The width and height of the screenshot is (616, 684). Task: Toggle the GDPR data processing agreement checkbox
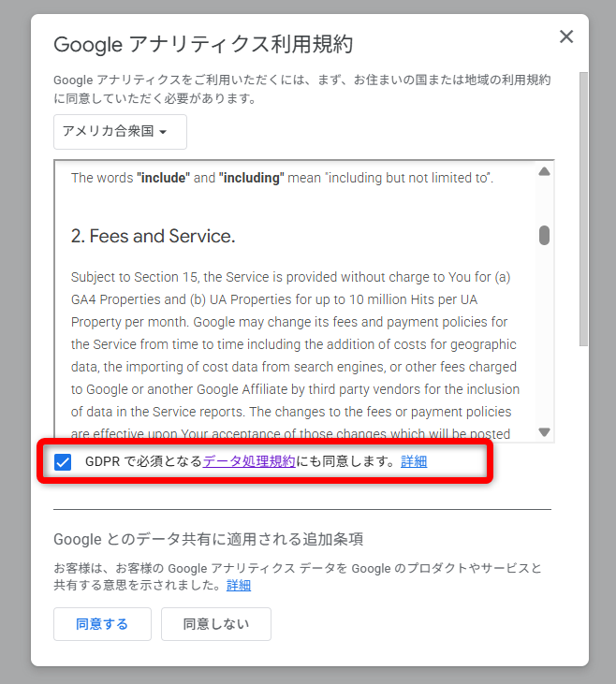click(x=63, y=461)
